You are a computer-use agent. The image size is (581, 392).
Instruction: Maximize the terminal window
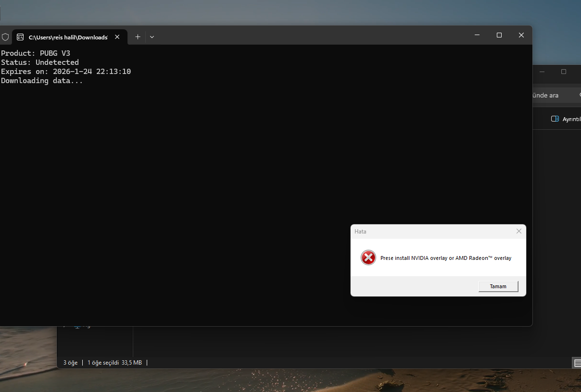(x=499, y=35)
